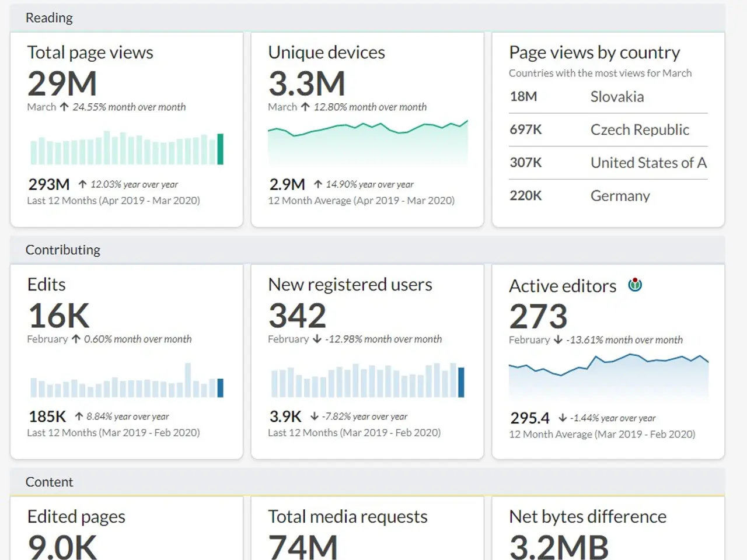The image size is (747, 560).
Task: Click the down arrow beside -1.44% year over year
Action: (563, 418)
